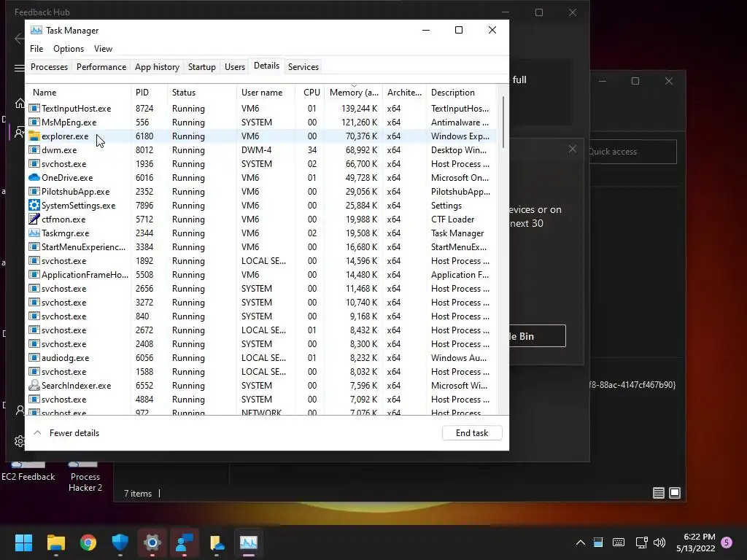Switch Explorer window to large icons view

click(675, 493)
